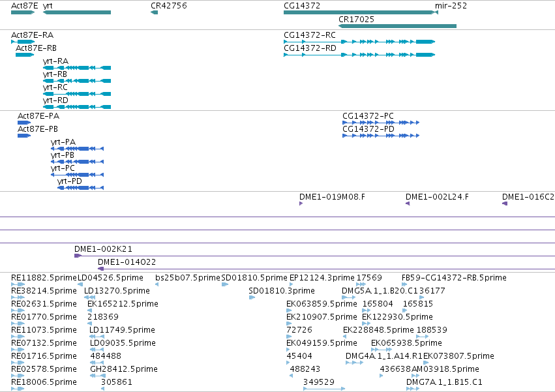Click the DME1-019M08.F marker
The height and width of the screenshot is (392, 555).
click(x=301, y=204)
